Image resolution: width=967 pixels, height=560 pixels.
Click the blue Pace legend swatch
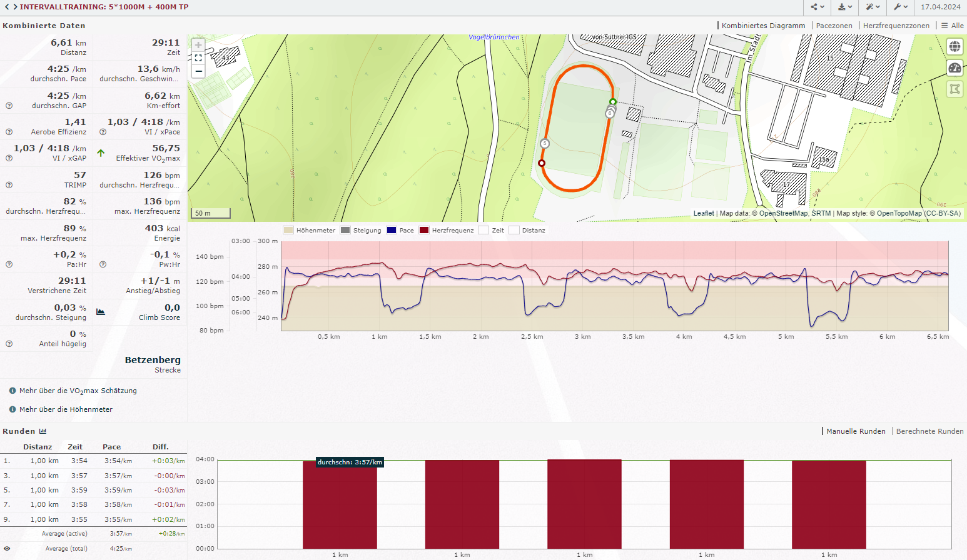[392, 230]
